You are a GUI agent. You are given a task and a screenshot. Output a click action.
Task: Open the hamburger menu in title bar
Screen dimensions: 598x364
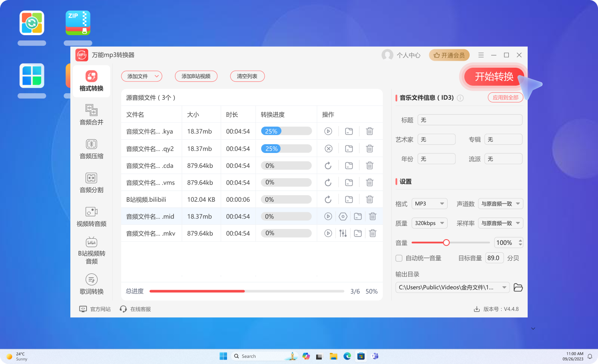coord(481,55)
